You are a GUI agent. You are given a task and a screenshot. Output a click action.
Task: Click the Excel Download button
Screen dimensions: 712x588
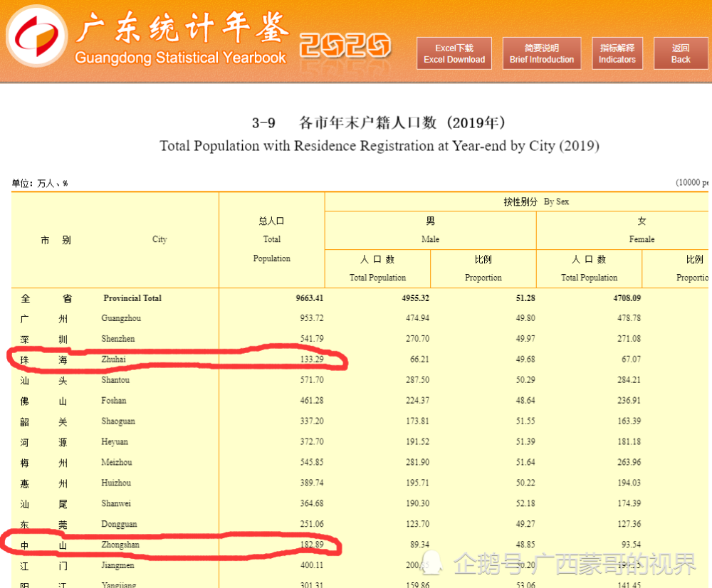point(454,53)
